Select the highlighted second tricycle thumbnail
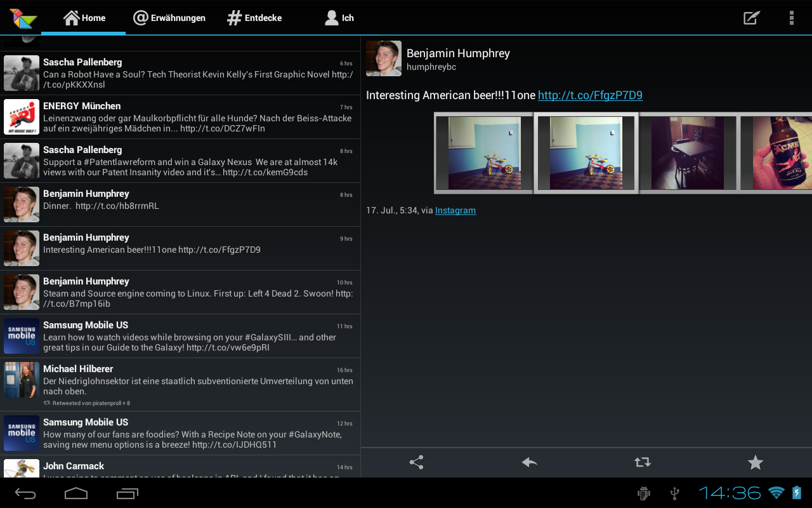This screenshot has width=812, height=508. 586,153
